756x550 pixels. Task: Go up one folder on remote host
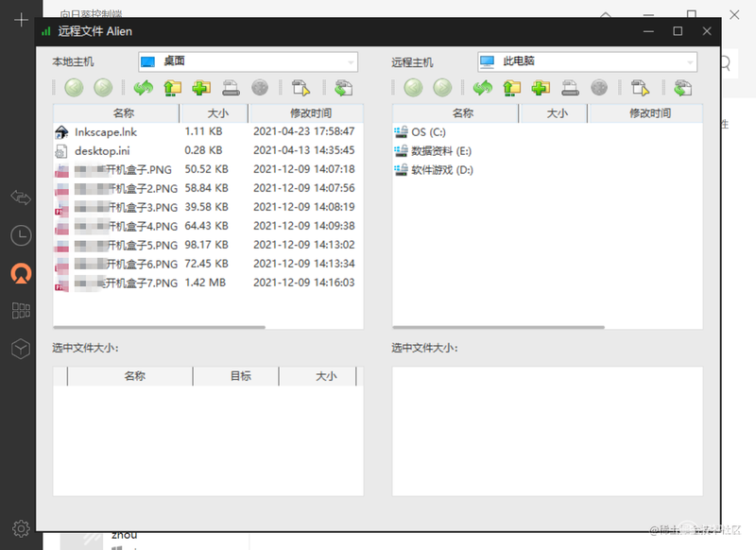click(x=511, y=88)
